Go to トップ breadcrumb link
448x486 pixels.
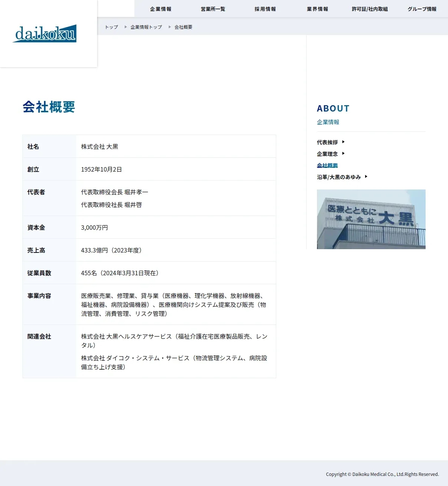coord(111,27)
